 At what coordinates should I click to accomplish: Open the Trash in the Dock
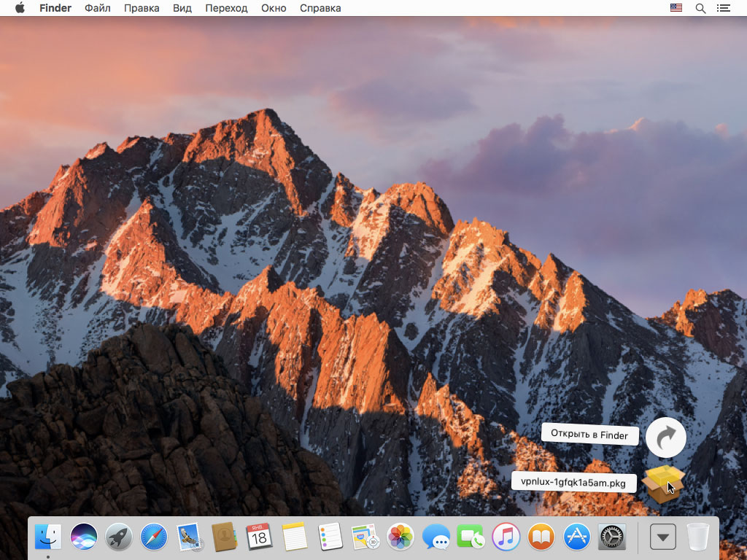click(x=698, y=538)
